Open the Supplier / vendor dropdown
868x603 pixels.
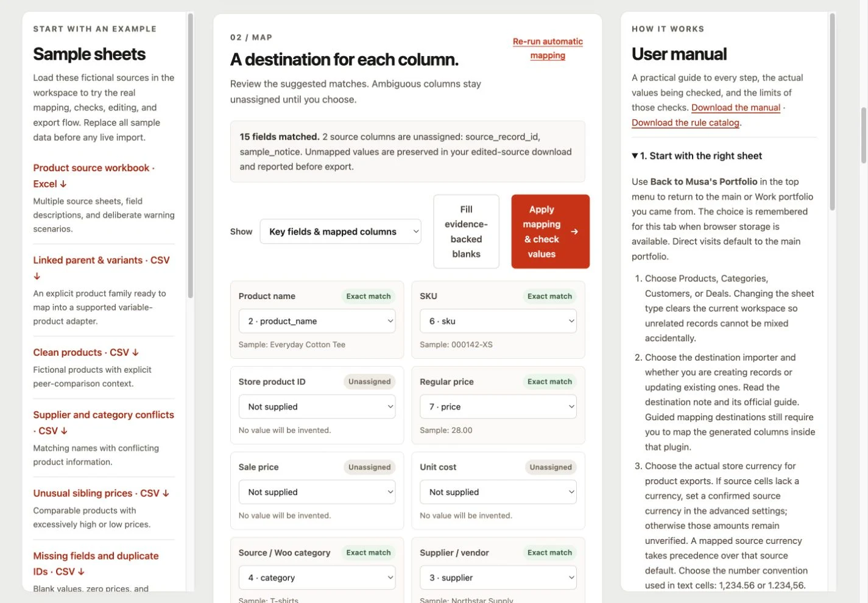coord(498,577)
